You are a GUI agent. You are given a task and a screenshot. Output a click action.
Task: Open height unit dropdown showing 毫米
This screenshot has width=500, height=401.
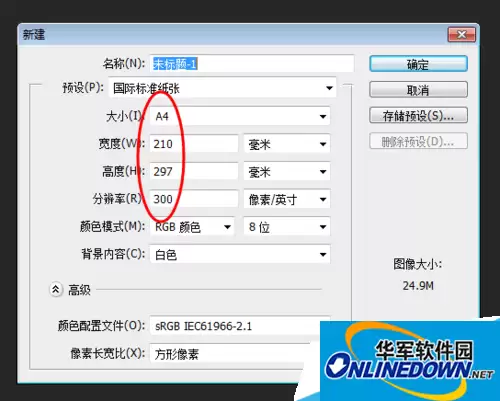click(287, 172)
